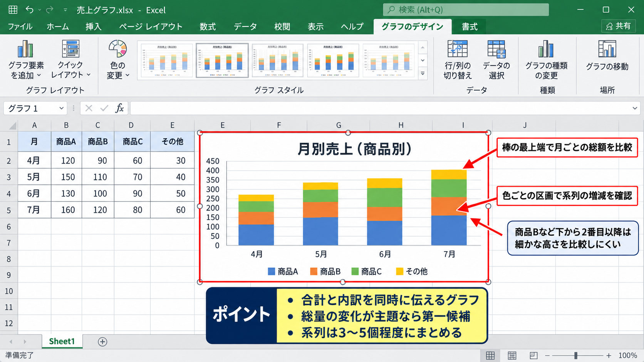Click the Redo arrow in title bar
Screen dimensions: 644x362
click(x=50, y=10)
